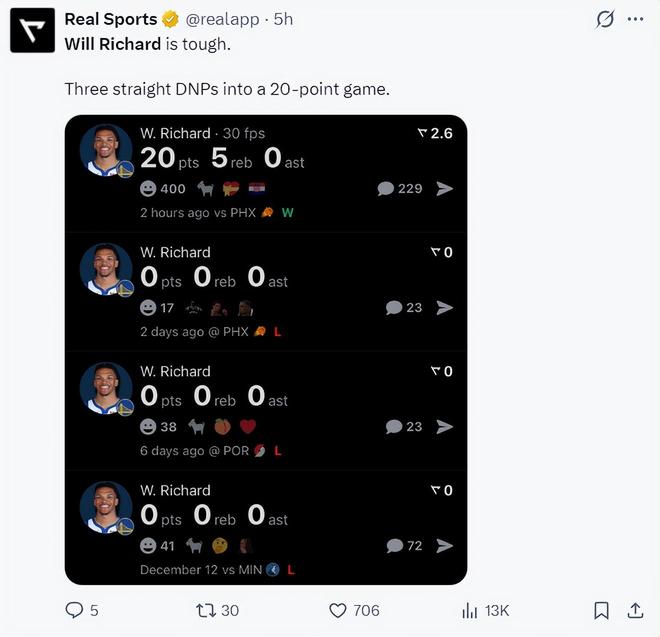Viewport: 660px width, 637px height.
Task: Click the Grok explain icon
Action: pos(604,19)
